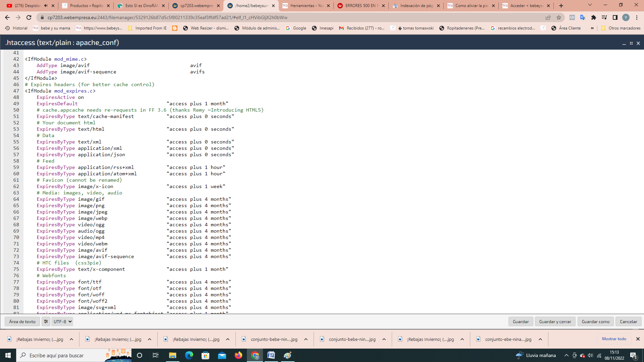Open volume control in system tray
The width and height of the screenshot is (644, 362).
point(590,355)
